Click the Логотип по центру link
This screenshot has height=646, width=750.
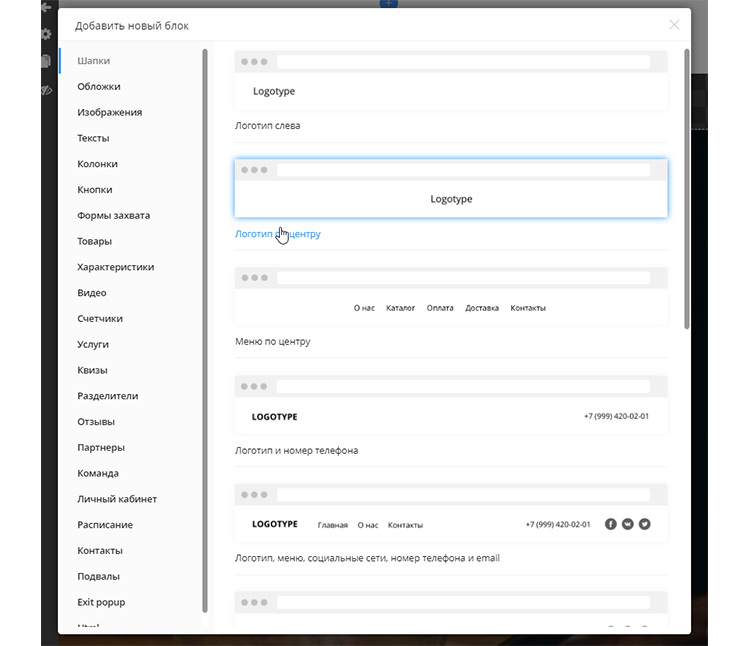(x=277, y=234)
